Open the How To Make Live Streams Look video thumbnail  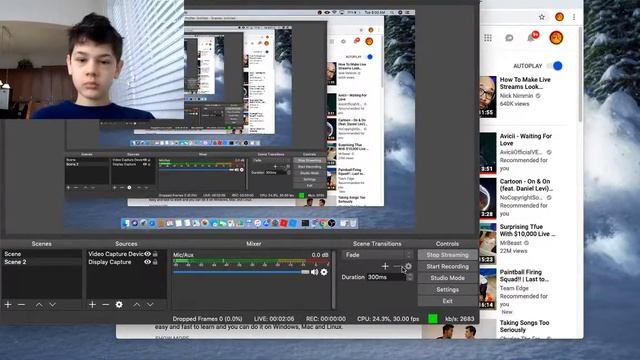[488, 97]
